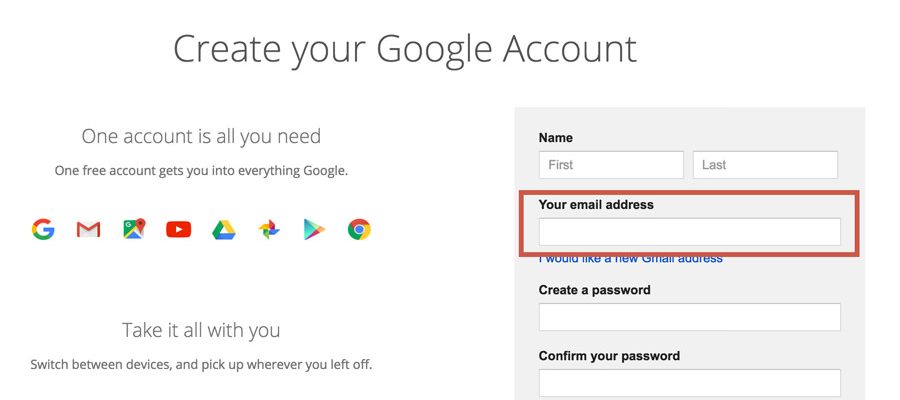Viewport: 900px width, 400px height.
Task: Click the Gmail envelope icon
Action: (x=88, y=230)
